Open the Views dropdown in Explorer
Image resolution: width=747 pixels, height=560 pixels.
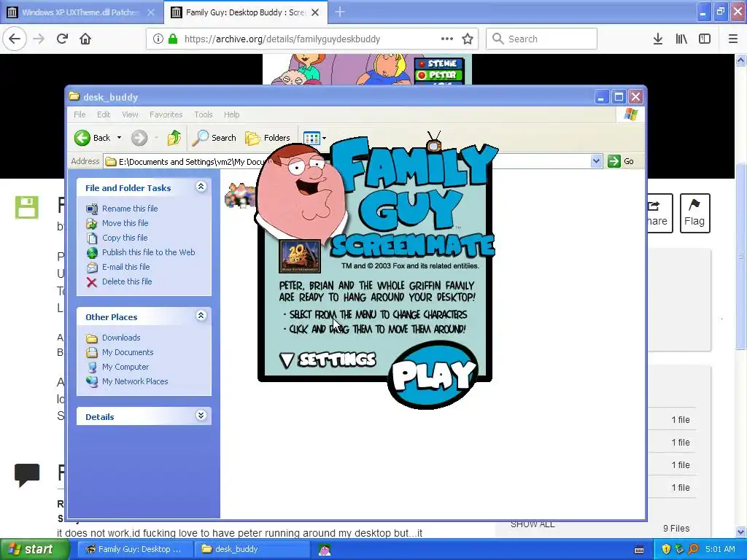314,138
